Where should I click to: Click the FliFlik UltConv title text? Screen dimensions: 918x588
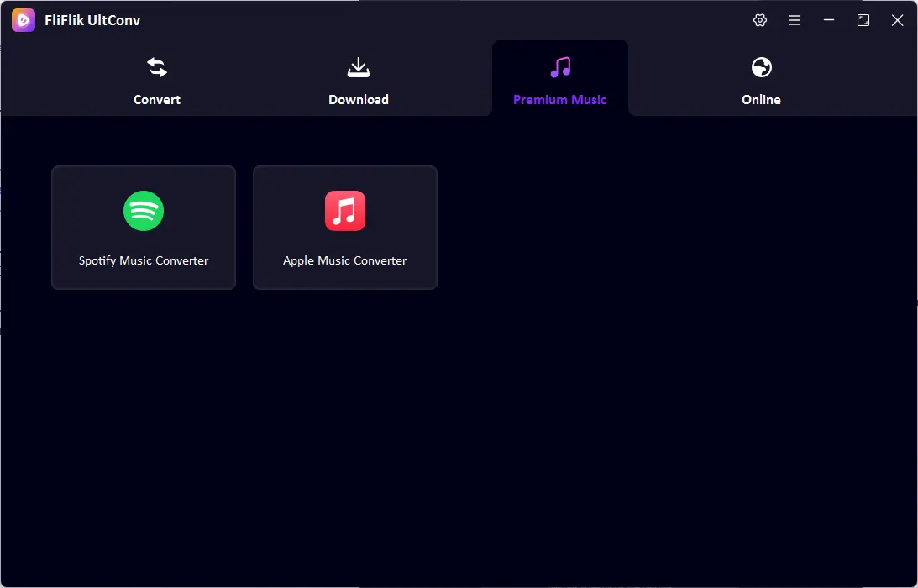click(92, 20)
